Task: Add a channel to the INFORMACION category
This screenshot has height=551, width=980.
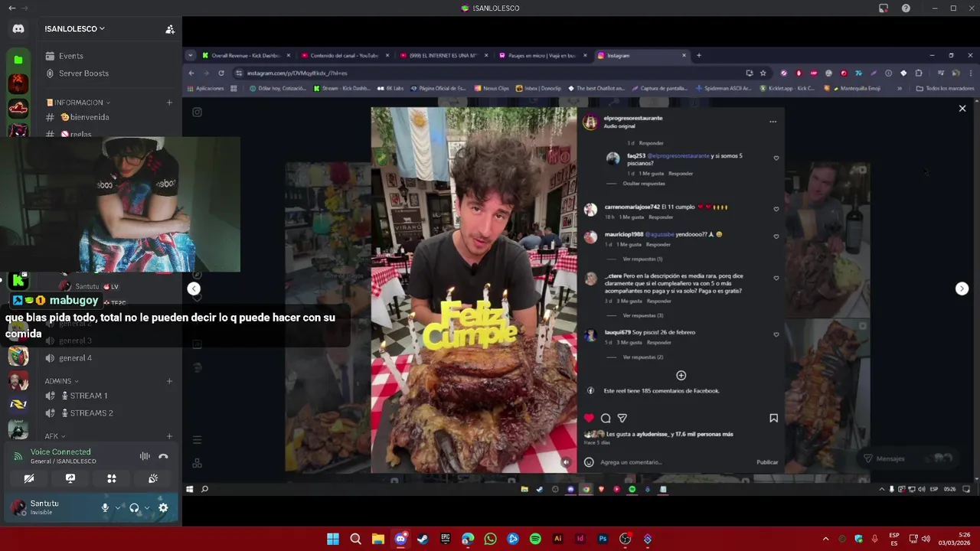Action: pyautogui.click(x=169, y=103)
